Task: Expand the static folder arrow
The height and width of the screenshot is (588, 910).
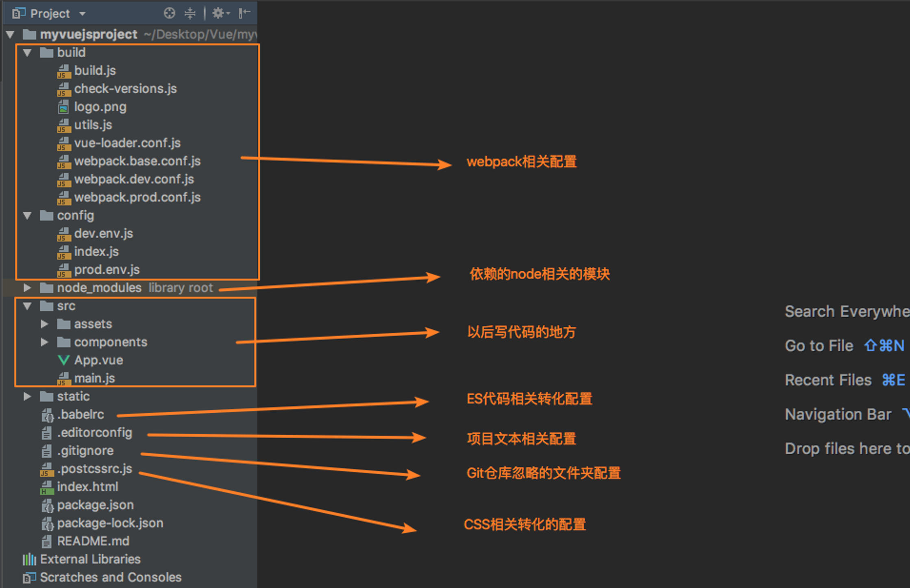Action: click(27, 396)
